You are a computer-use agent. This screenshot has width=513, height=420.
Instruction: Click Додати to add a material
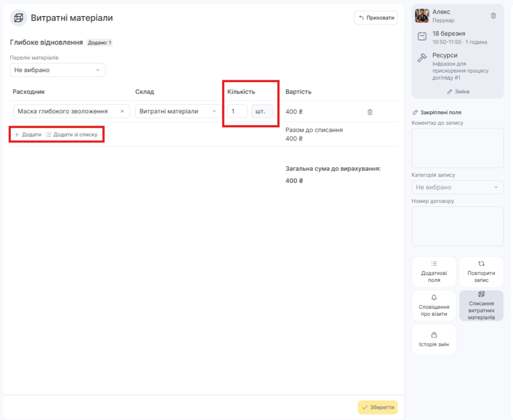(28, 135)
